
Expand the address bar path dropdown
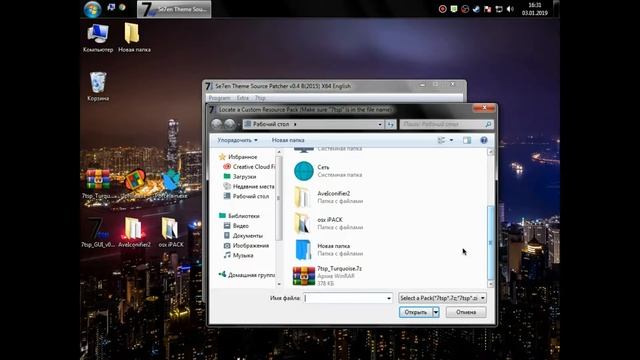coord(380,124)
